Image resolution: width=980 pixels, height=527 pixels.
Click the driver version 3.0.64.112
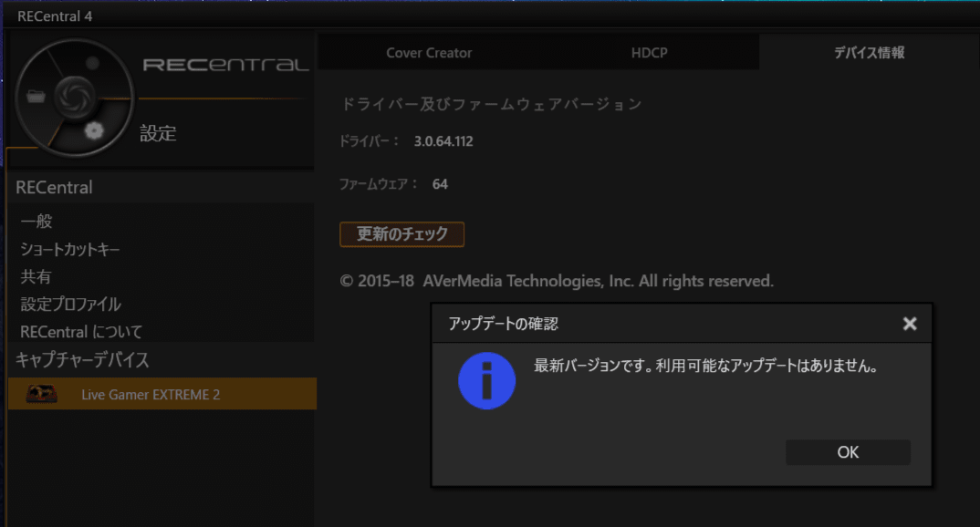(443, 141)
